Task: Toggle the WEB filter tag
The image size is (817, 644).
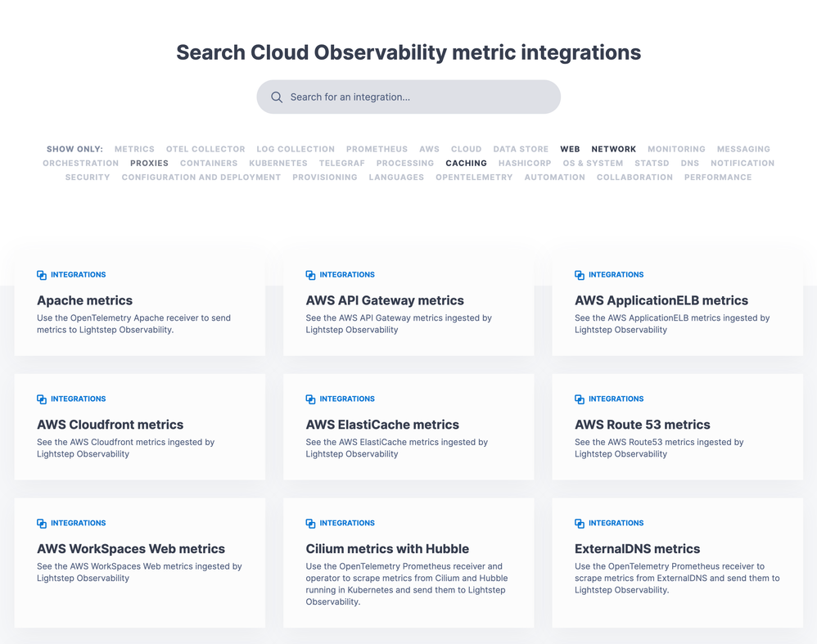Action: [x=570, y=150]
